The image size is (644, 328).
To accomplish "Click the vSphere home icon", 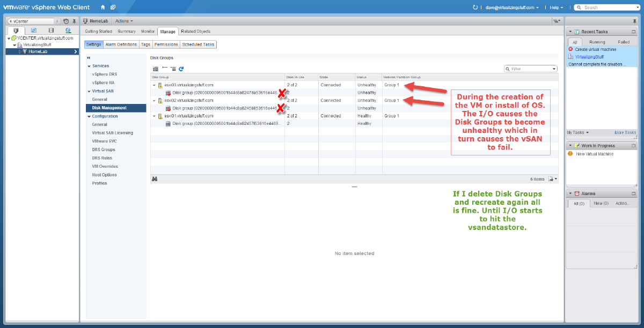I will pyautogui.click(x=103, y=8).
